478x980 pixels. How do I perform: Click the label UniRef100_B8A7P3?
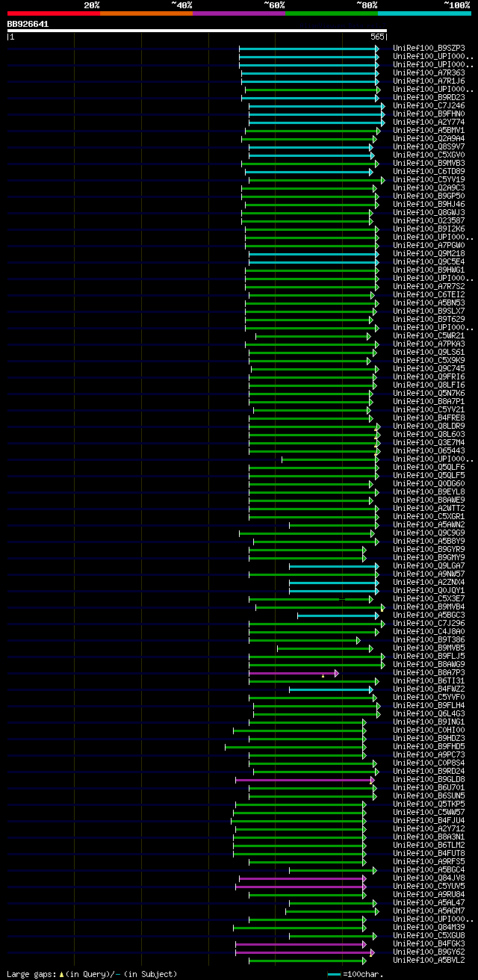(429, 673)
